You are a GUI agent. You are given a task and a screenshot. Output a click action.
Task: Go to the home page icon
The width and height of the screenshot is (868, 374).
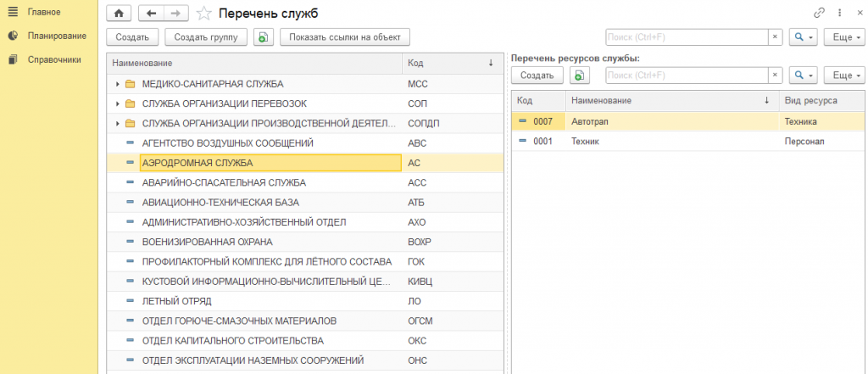[118, 13]
